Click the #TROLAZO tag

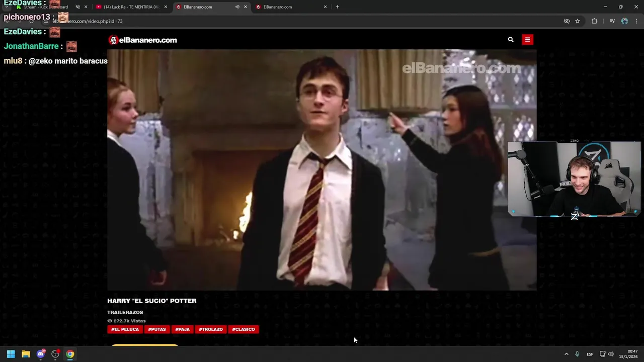[211, 329]
